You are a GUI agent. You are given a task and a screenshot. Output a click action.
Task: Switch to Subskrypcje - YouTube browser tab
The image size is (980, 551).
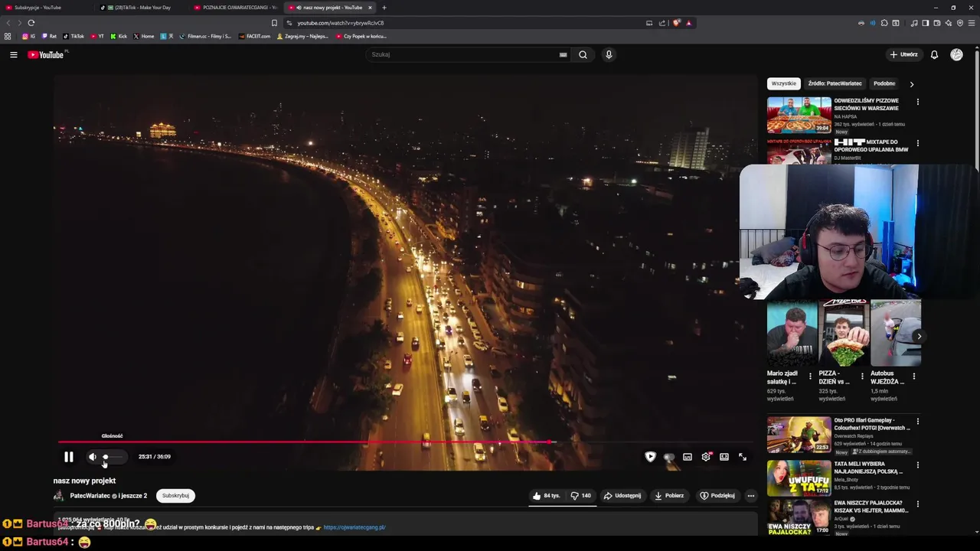coord(47,8)
